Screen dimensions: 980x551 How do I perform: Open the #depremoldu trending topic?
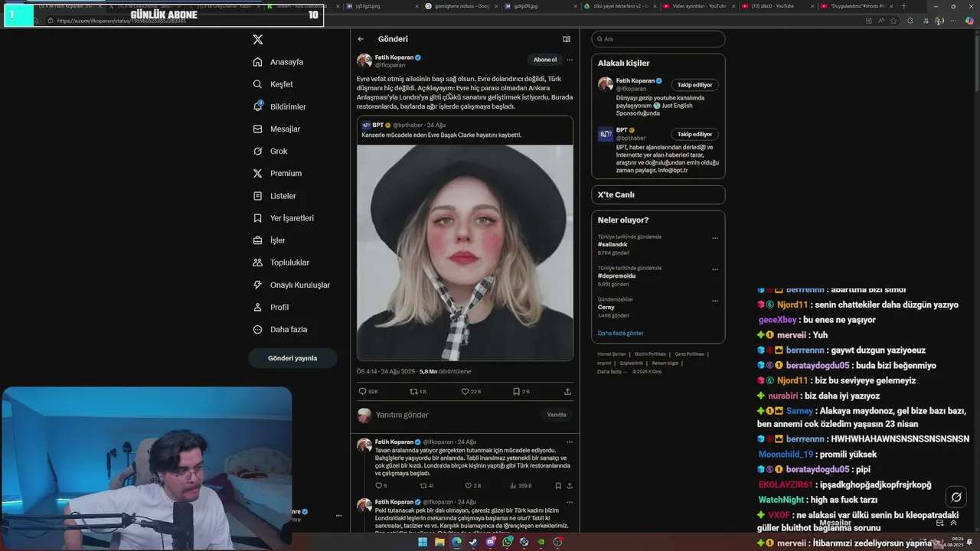click(616, 275)
